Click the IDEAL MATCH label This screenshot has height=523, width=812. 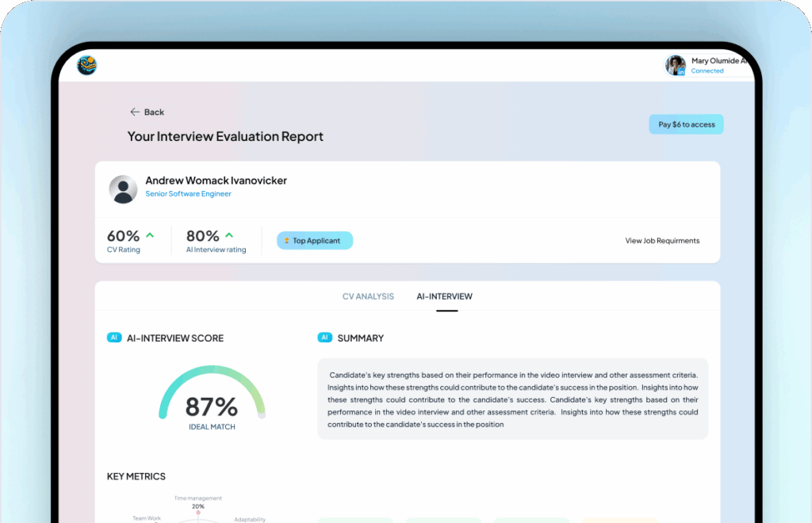[x=212, y=427]
